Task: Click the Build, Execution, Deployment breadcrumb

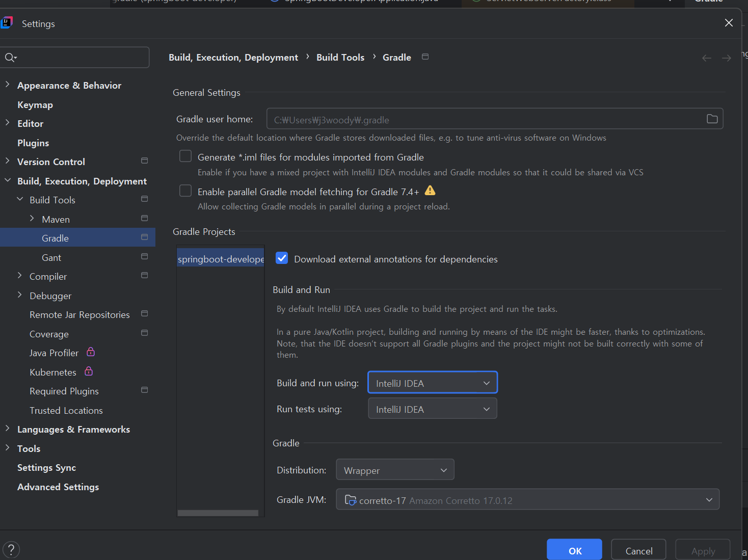Action: (233, 57)
